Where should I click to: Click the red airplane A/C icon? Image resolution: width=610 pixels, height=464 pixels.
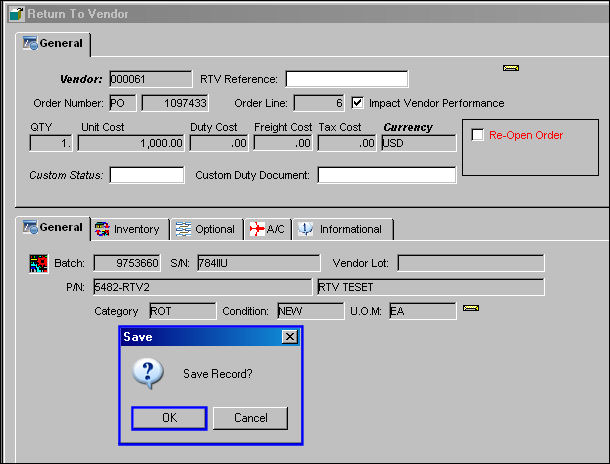pos(257,229)
